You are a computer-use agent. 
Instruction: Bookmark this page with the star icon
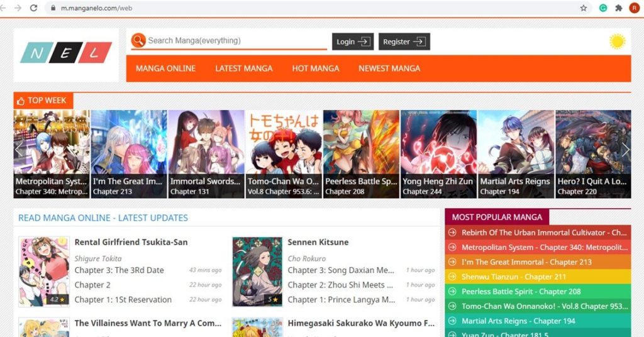(x=584, y=8)
